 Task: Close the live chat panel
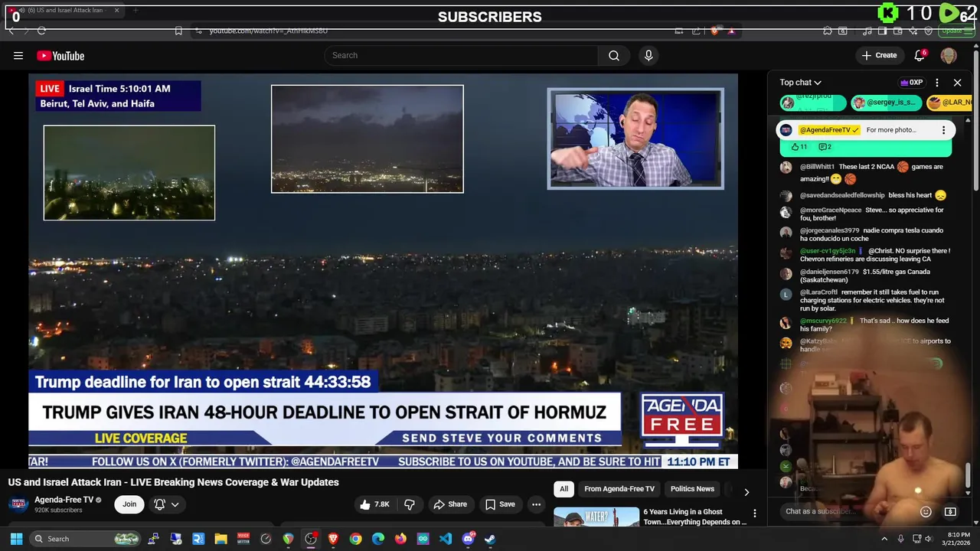pos(957,83)
